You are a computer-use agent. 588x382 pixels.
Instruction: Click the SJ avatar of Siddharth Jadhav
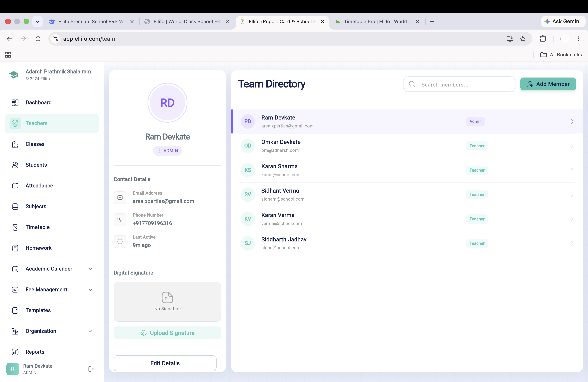pos(248,243)
